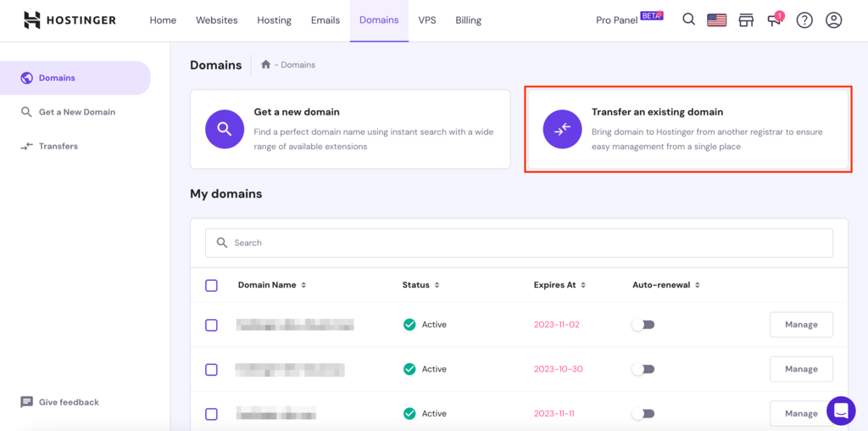The image size is (868, 431).
Task: Open the help question mark icon
Action: [x=804, y=20]
